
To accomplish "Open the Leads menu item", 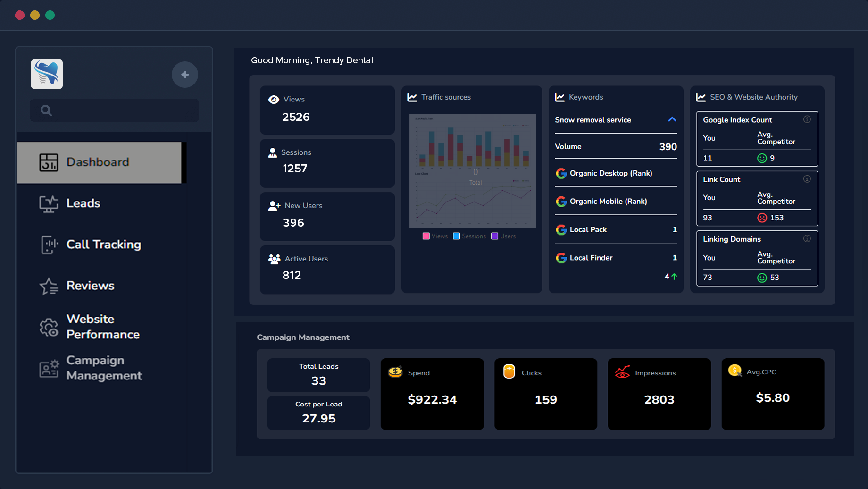I will point(83,203).
